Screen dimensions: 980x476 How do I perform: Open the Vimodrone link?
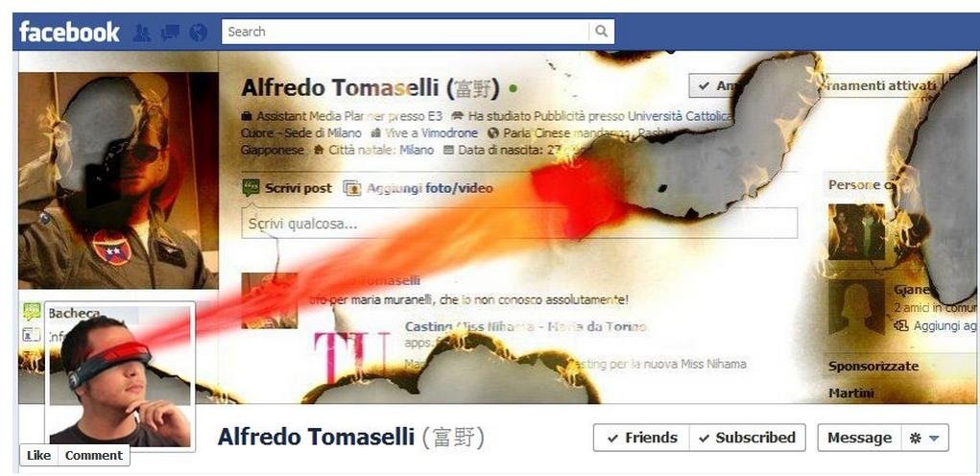(449, 133)
